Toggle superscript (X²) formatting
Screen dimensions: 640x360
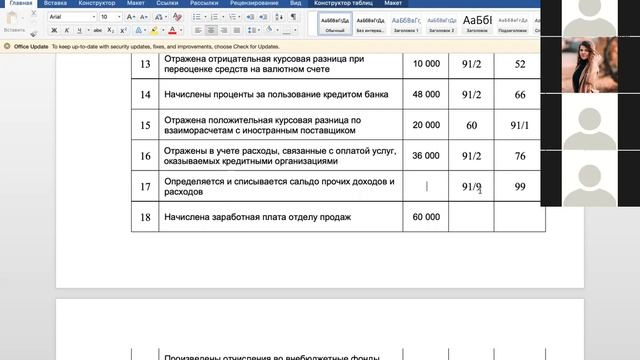click(x=123, y=30)
